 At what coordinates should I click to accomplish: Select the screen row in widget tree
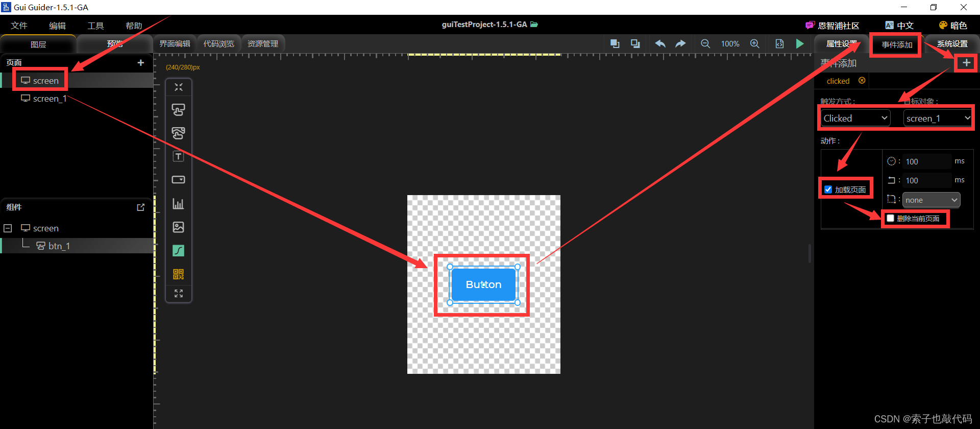tap(77, 228)
